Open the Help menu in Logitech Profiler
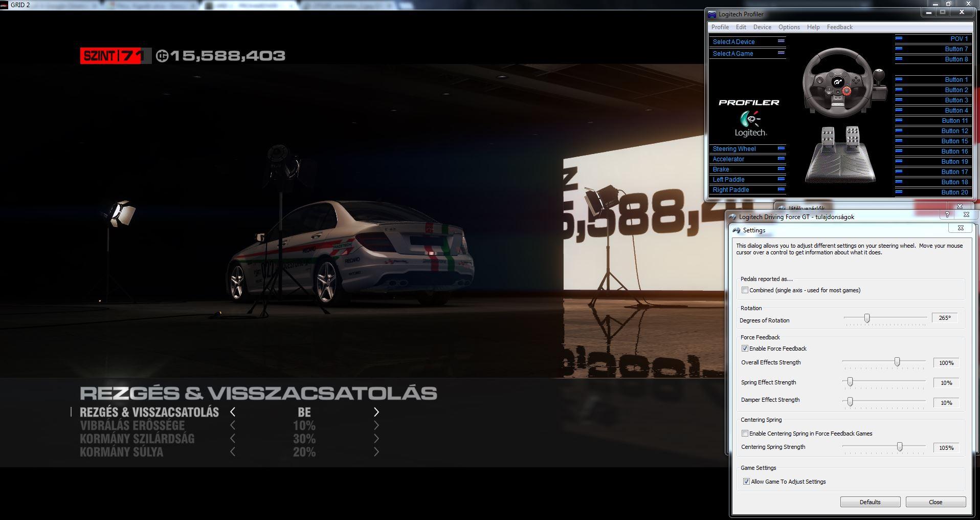 (813, 27)
